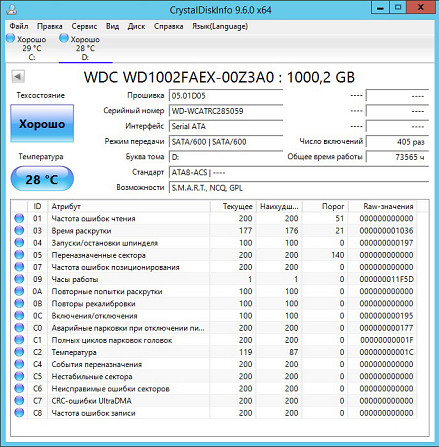Click the firmware field 05.01D05

point(226,96)
